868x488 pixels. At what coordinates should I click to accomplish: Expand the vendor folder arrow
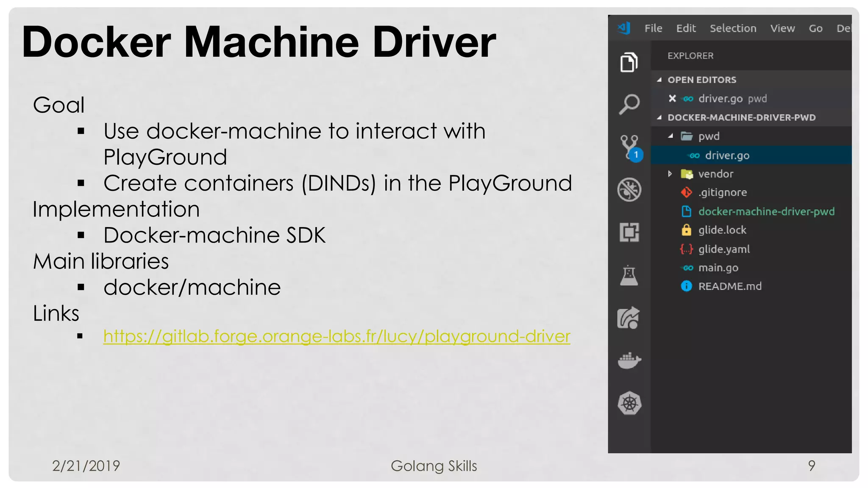click(670, 174)
